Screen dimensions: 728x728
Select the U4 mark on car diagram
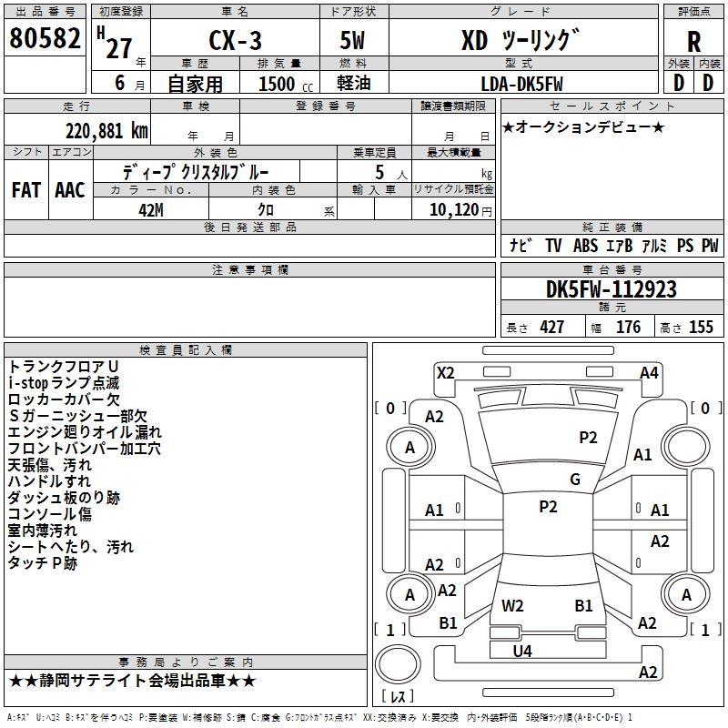tap(522, 652)
